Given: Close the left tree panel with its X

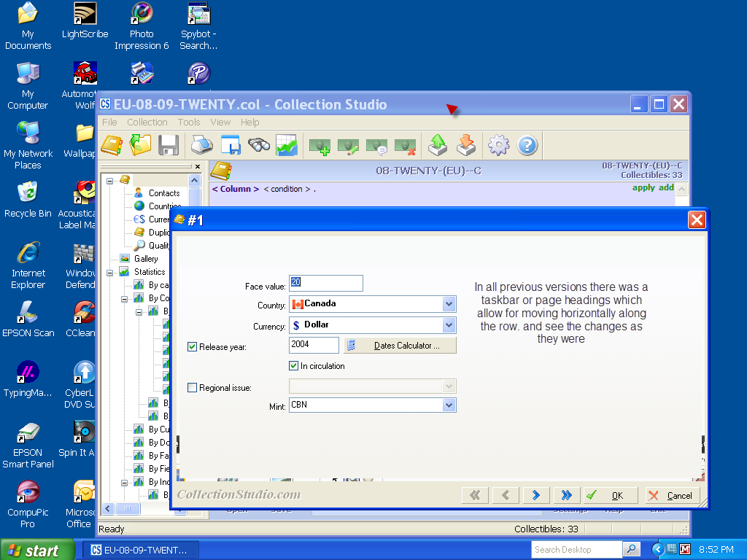Looking at the screenshot, I should [198, 166].
